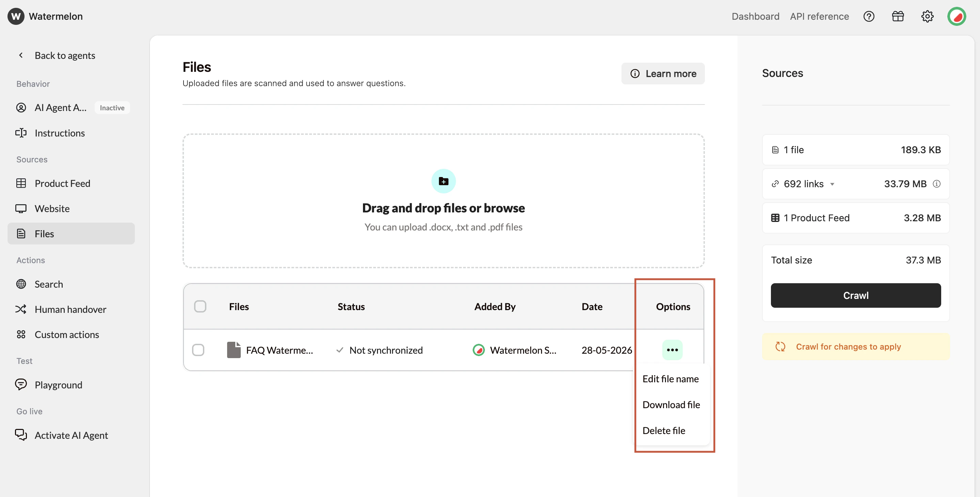Viewport: 980px width, 497px height.
Task: Open the Instructions sidebar item
Action: 71,133
